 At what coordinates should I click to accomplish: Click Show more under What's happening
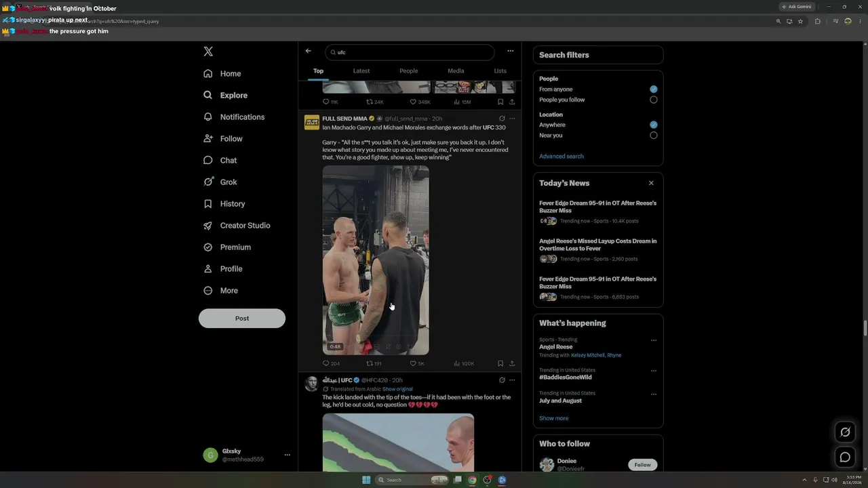click(554, 419)
